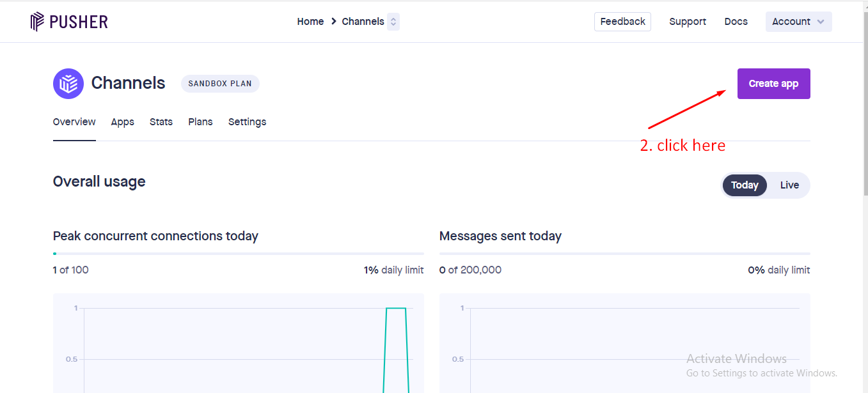Click the Create app button
Image resolution: width=868 pixels, height=393 pixels.
pyautogui.click(x=773, y=84)
